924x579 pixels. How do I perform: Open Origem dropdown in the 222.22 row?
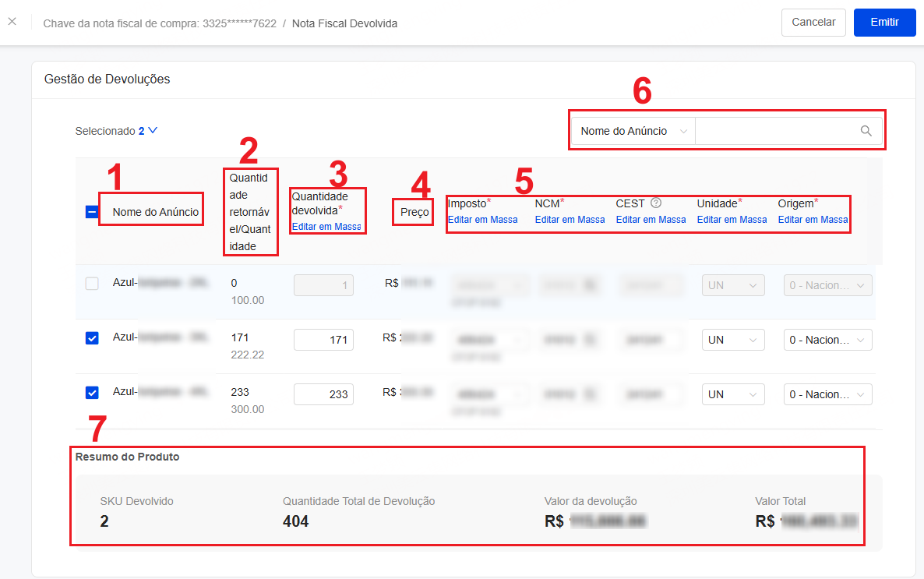click(827, 340)
